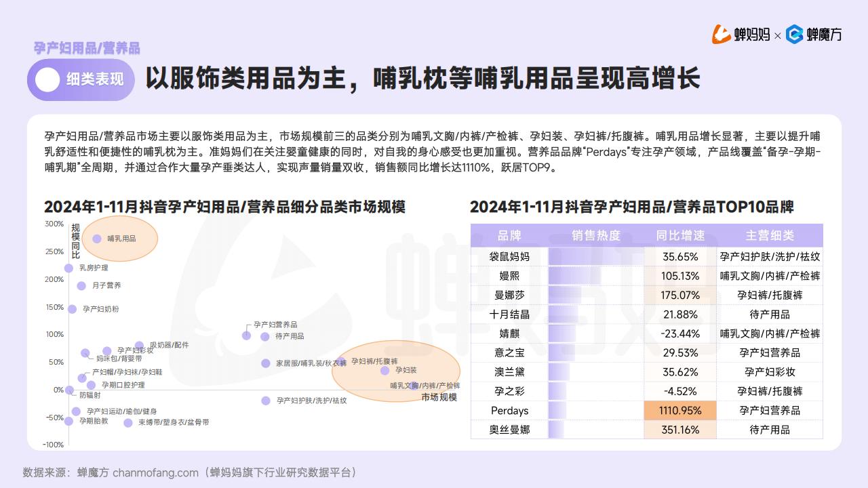Click the 同比增速 table column header

point(680,236)
